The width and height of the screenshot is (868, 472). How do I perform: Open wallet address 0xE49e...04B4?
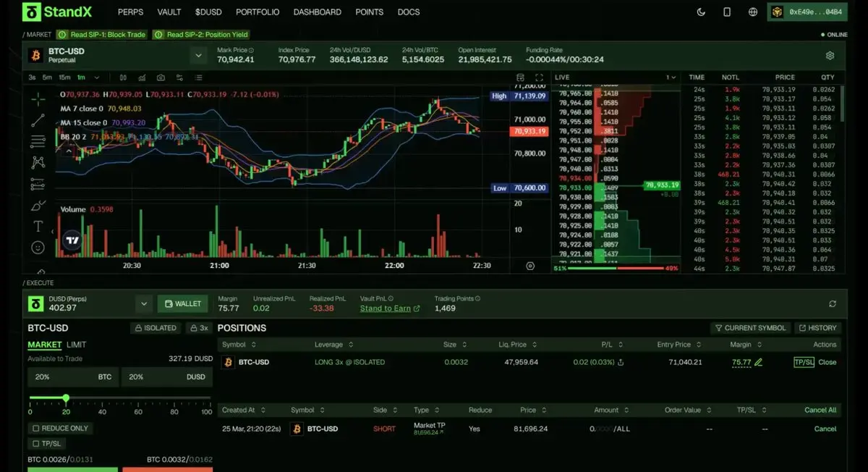coord(807,12)
